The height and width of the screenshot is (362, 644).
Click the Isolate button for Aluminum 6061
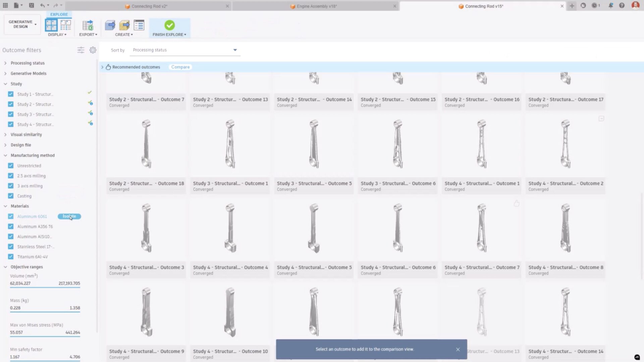[69, 216]
